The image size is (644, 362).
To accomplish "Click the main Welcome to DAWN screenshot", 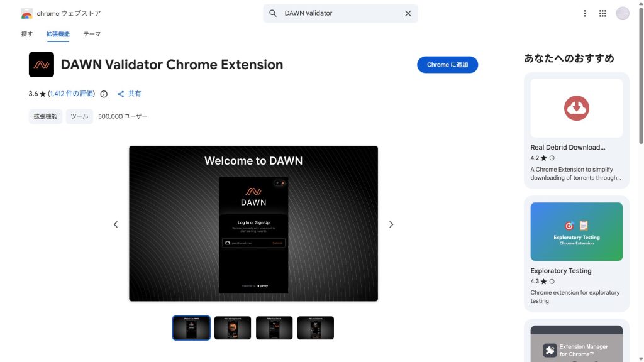I will click(x=253, y=224).
